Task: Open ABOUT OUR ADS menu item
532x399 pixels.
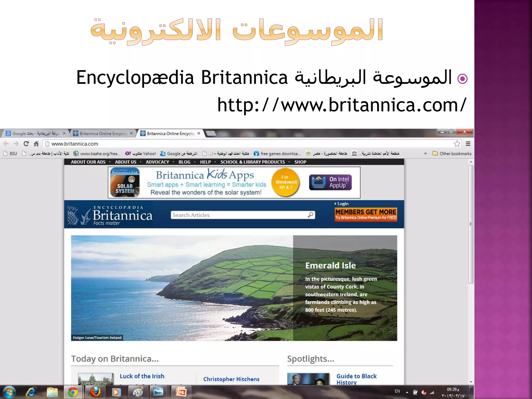Action: (88, 162)
